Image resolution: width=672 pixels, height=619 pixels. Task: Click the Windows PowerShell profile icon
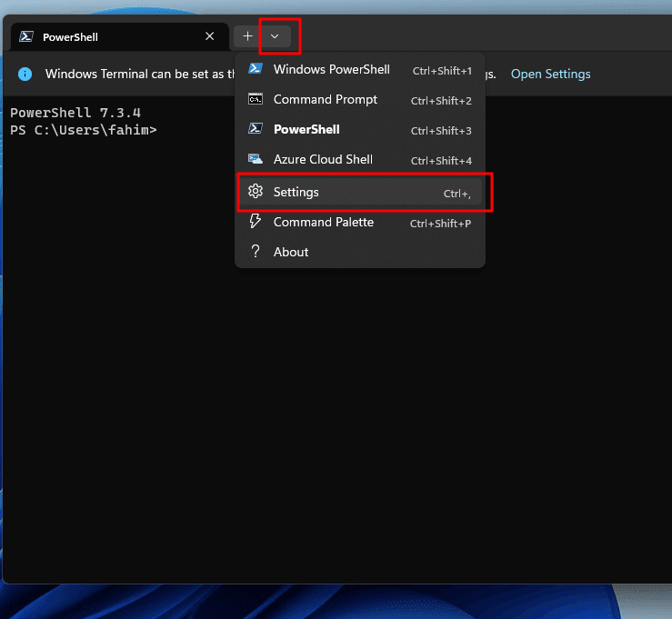(256, 68)
